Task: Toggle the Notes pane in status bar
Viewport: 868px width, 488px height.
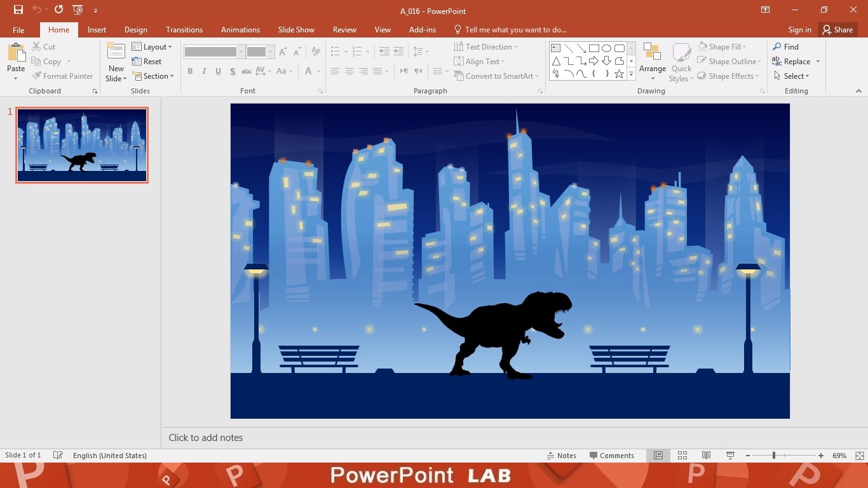Action: tap(562, 456)
